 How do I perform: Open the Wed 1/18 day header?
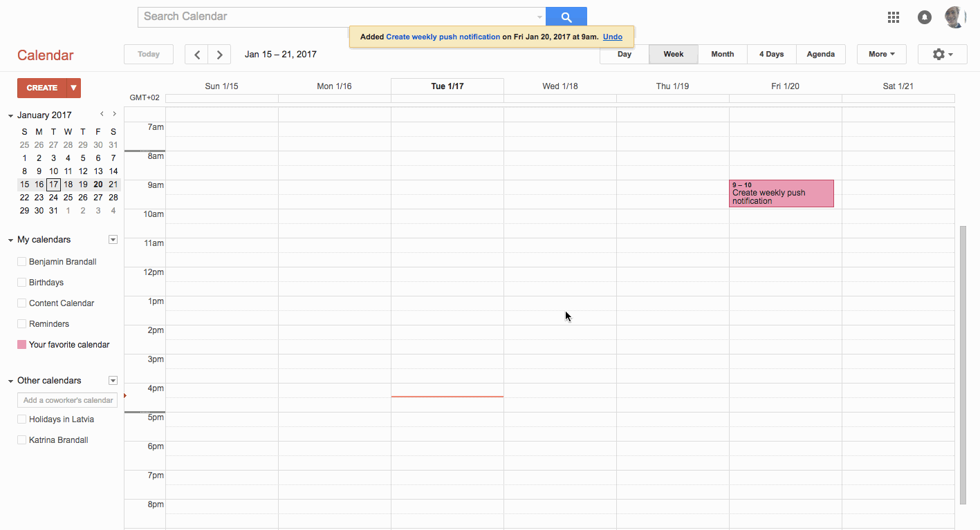(x=560, y=86)
